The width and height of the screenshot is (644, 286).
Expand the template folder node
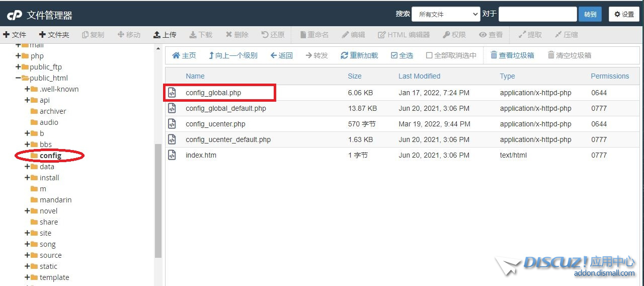click(x=28, y=277)
